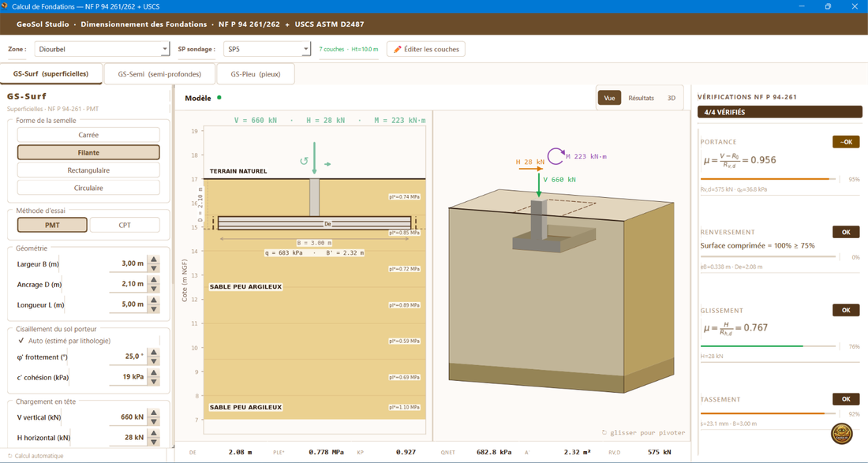This screenshot has width=868, height=463.
Task: Increase φ' frottement angle with up arrow
Action: point(154,353)
